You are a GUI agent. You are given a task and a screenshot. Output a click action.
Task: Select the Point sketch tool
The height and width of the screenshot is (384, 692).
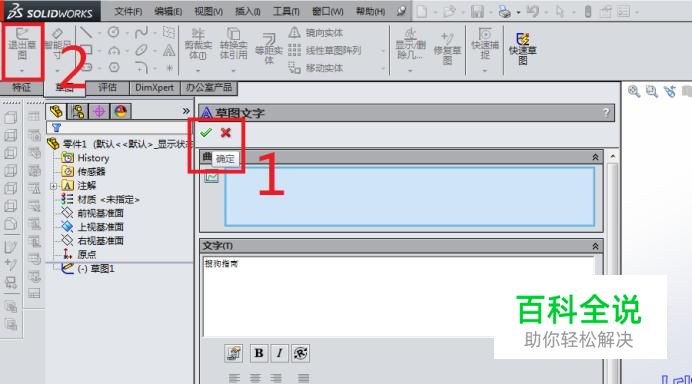tap(169, 68)
